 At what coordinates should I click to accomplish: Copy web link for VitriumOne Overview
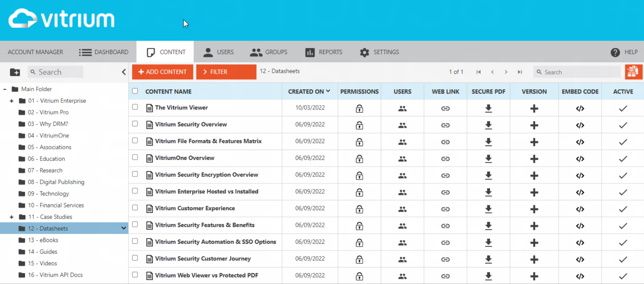tap(445, 159)
